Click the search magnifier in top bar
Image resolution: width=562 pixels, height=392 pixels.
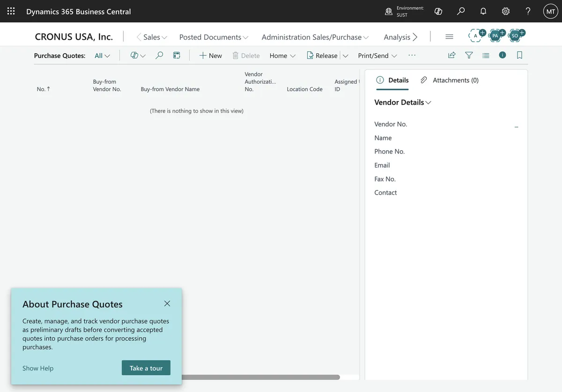pos(461,11)
